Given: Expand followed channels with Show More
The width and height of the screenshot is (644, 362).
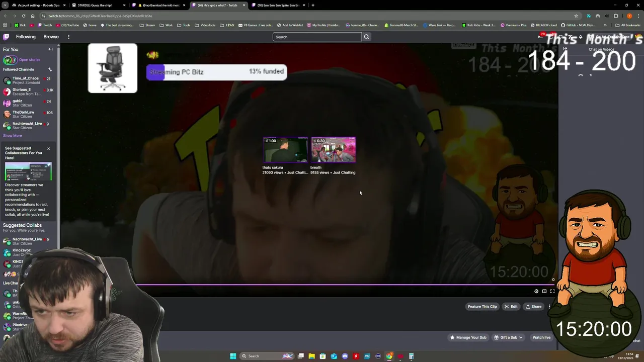Looking at the screenshot, I should pyautogui.click(x=13, y=136).
